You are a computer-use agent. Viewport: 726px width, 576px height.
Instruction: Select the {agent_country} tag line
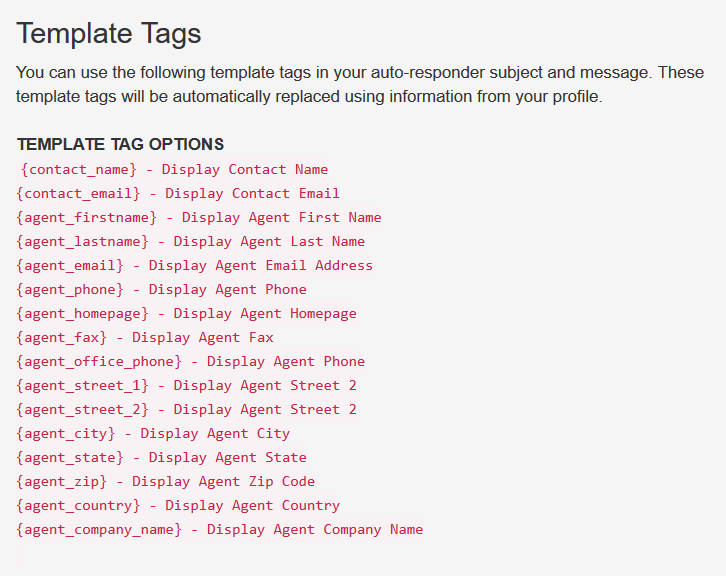point(178,506)
